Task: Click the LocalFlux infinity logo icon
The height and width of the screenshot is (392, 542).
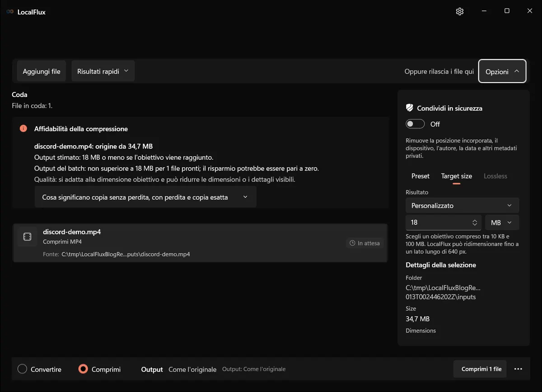Action: [10, 12]
